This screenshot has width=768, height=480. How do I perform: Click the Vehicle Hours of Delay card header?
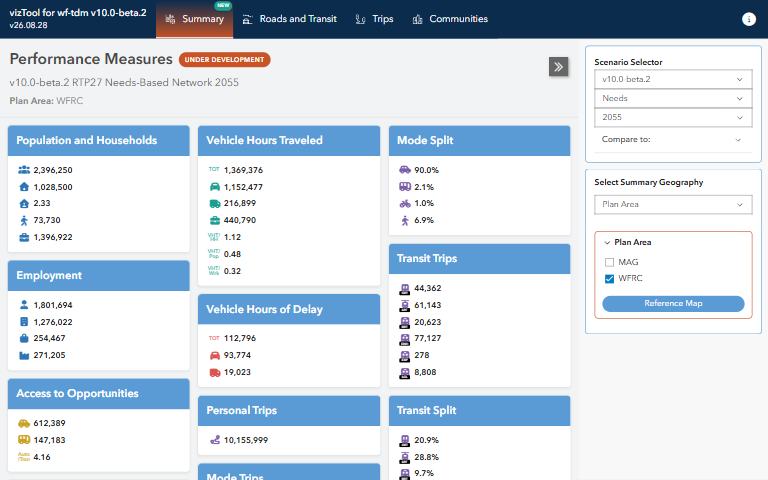tap(289, 310)
